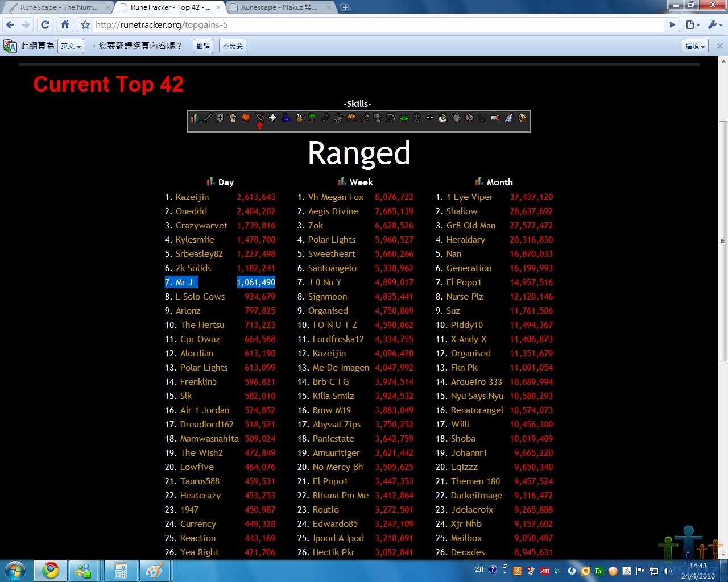This screenshot has width=728, height=582.
Task: Click the Current Top 42 heading
Action: [x=109, y=84]
